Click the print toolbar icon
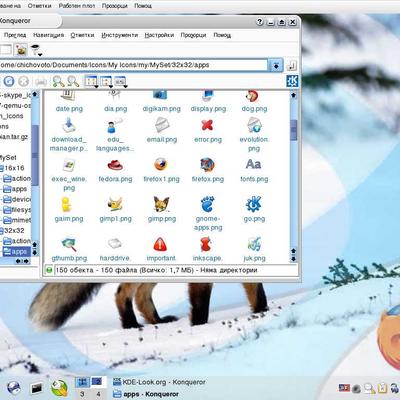Image resolution: width=400 pixels, height=400 pixels. coord(41,81)
